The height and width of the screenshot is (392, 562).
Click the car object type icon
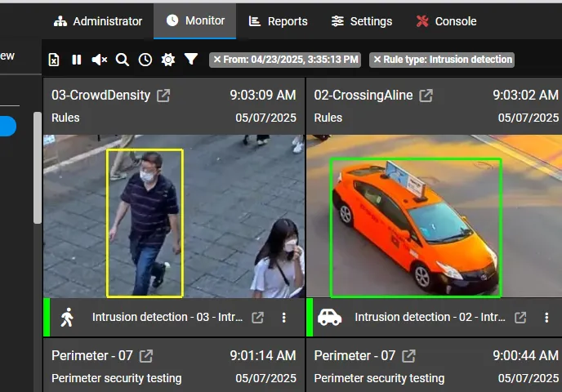329,318
